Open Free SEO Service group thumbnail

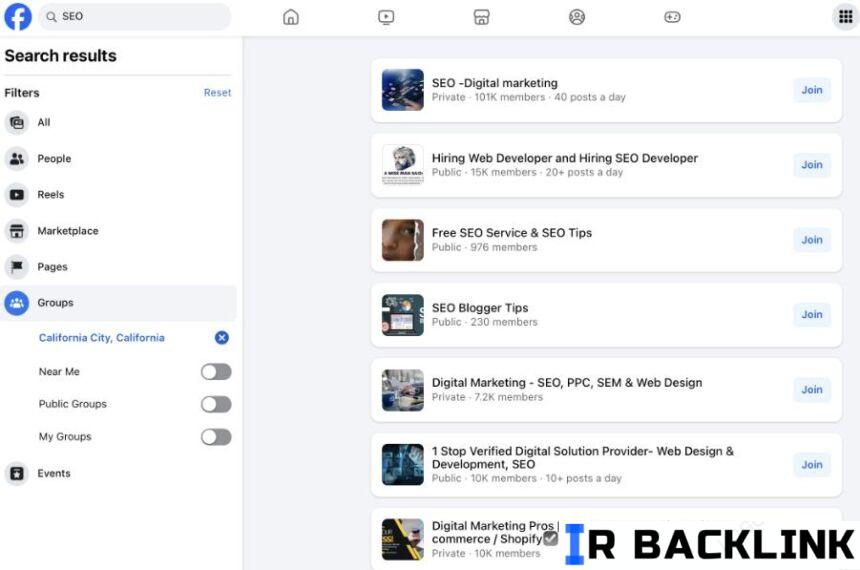pos(402,240)
